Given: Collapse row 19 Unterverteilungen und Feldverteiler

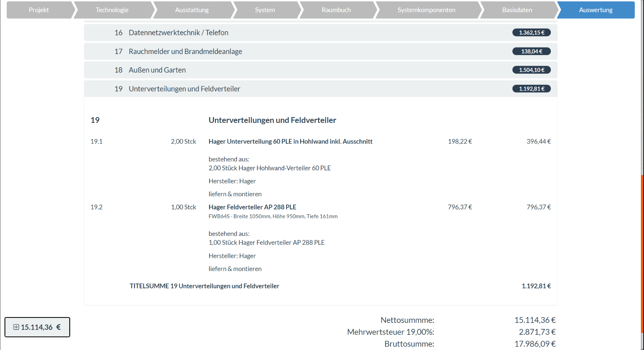Looking at the screenshot, I should click(184, 89).
